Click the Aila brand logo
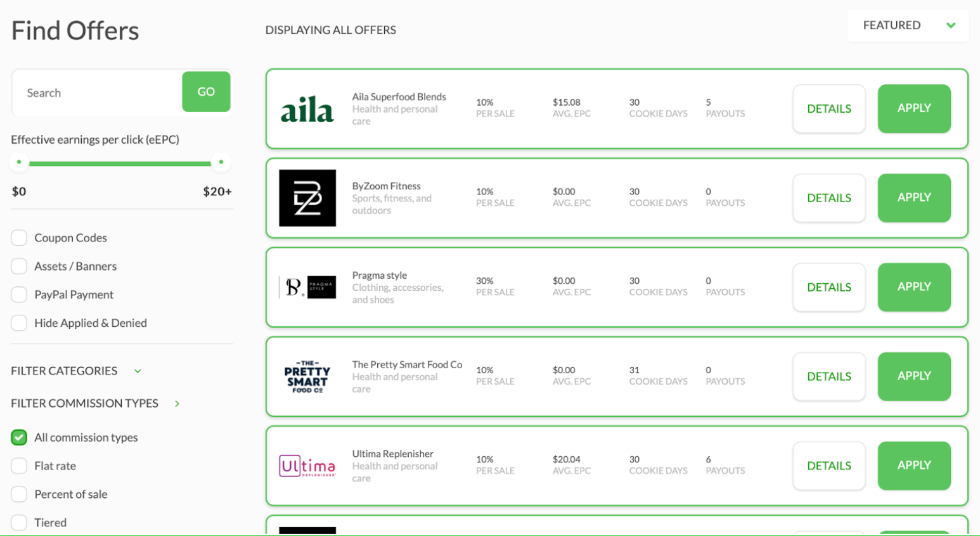 pyautogui.click(x=307, y=109)
